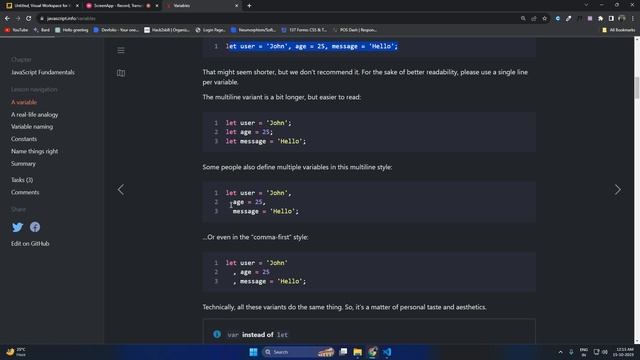Go to next lesson arrow

click(x=618, y=189)
